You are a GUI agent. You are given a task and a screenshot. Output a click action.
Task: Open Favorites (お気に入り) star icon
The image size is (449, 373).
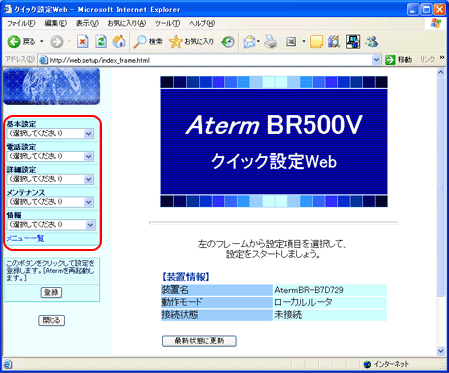[x=176, y=42]
